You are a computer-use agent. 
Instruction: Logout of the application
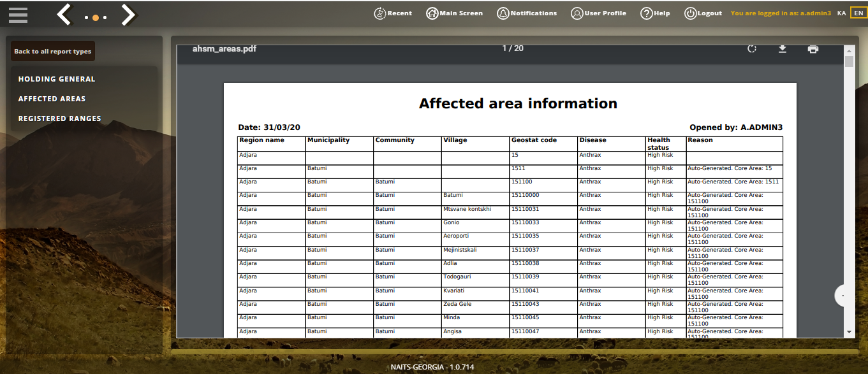point(703,13)
